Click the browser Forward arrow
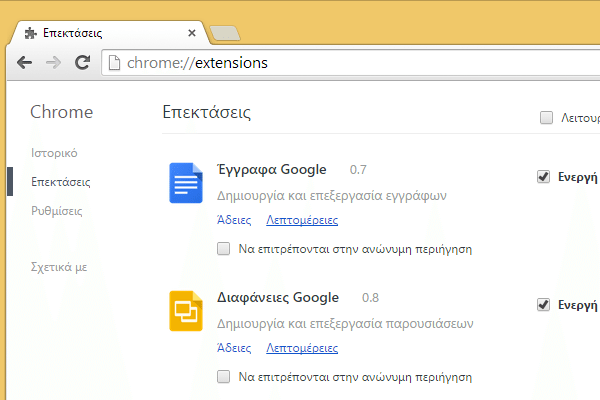Viewport: 600px width, 400px height. coord(53,62)
